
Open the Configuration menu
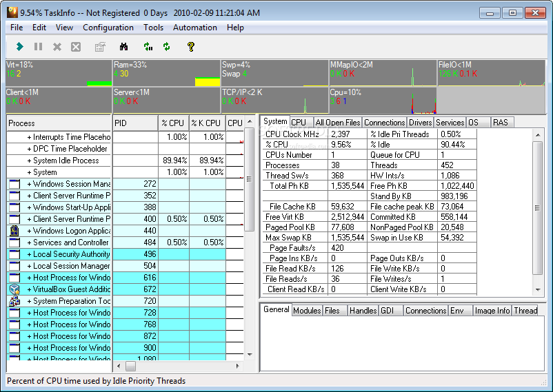pos(108,28)
